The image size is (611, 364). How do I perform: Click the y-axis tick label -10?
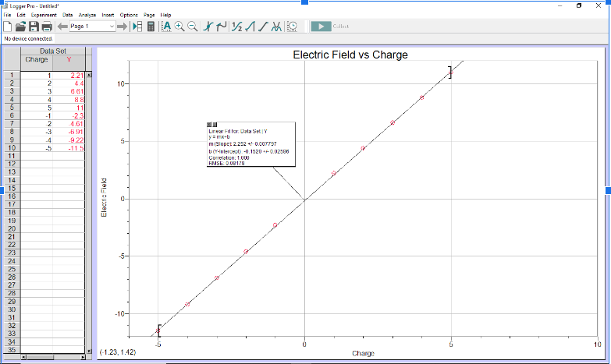tap(119, 314)
